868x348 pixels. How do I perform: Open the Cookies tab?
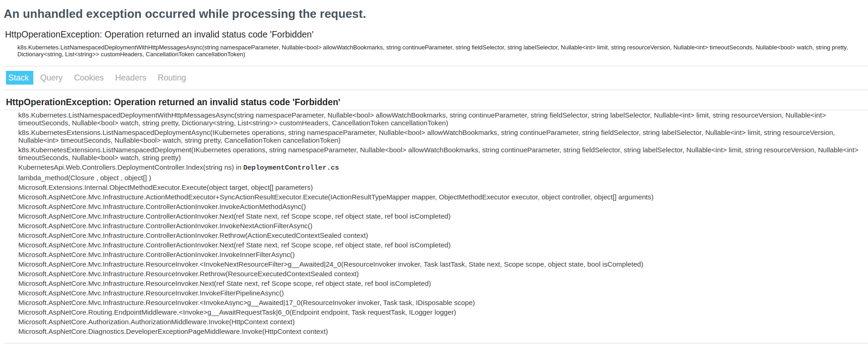point(89,78)
